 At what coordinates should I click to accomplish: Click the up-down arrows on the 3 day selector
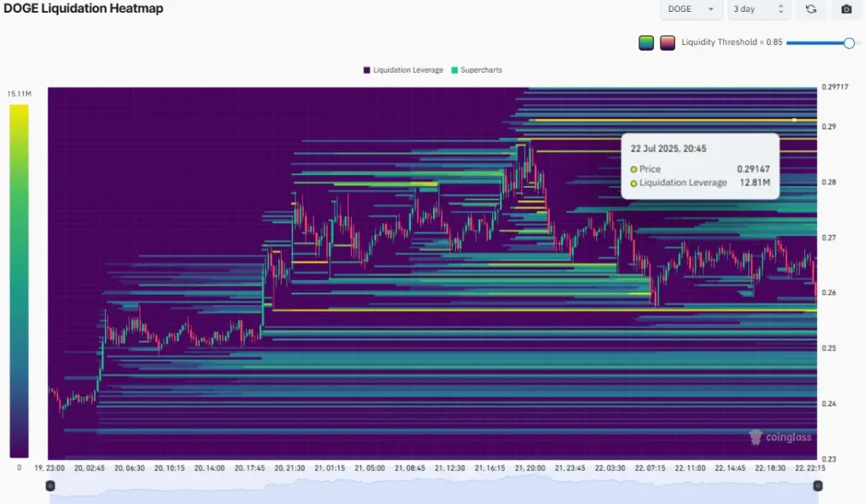tap(781, 9)
